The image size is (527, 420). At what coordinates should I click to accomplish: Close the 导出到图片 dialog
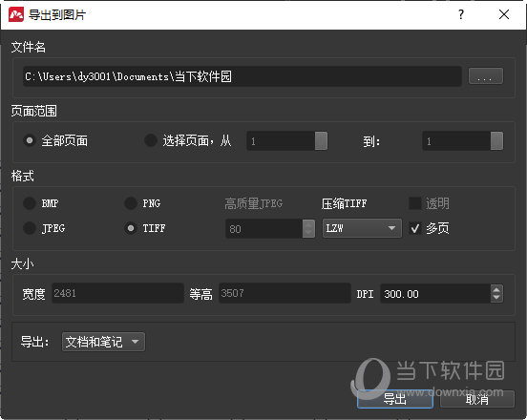[504, 14]
